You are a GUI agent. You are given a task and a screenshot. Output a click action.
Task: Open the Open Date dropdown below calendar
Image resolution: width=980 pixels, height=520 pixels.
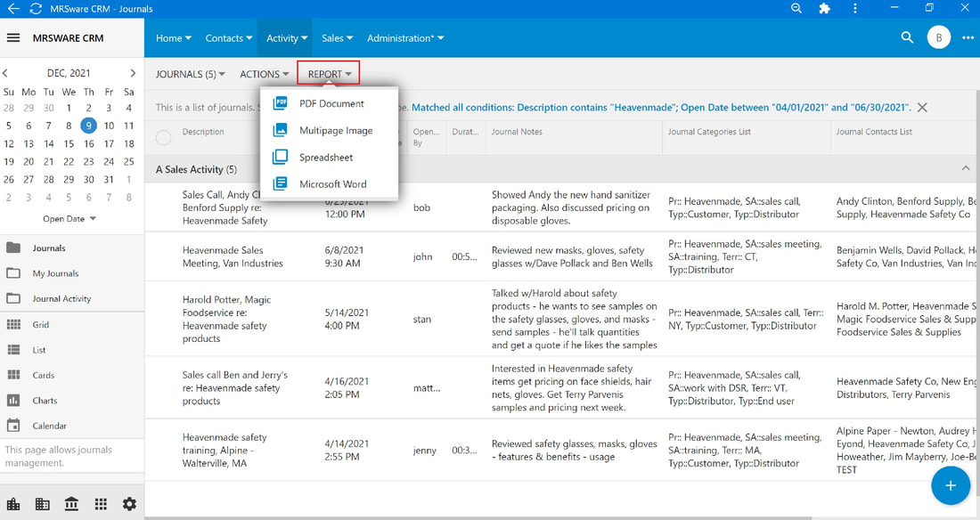(x=69, y=219)
